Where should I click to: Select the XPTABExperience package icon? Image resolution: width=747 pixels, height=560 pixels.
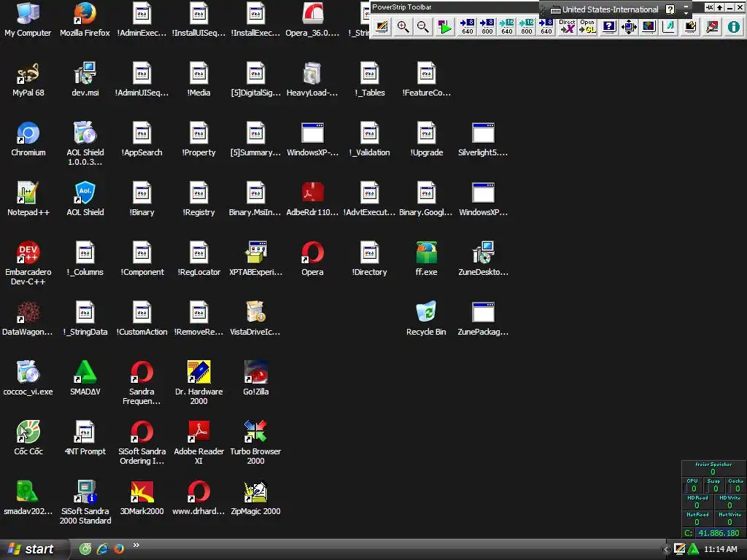coord(256,259)
